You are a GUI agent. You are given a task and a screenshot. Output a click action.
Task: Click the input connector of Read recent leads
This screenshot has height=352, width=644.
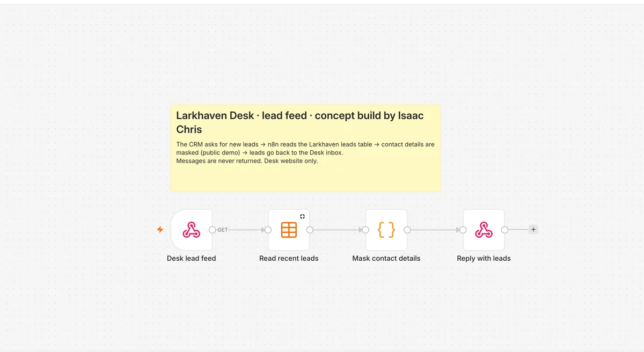(268, 230)
